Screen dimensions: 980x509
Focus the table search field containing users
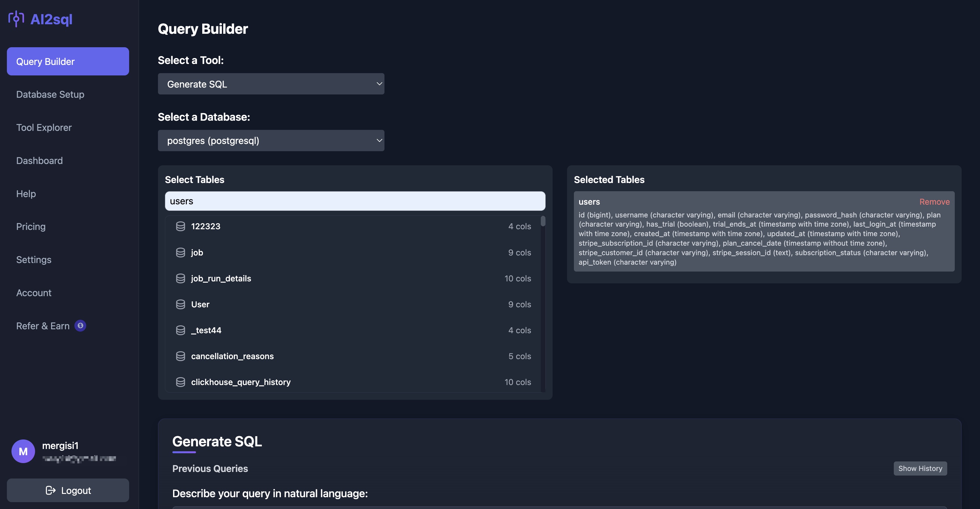coord(355,201)
